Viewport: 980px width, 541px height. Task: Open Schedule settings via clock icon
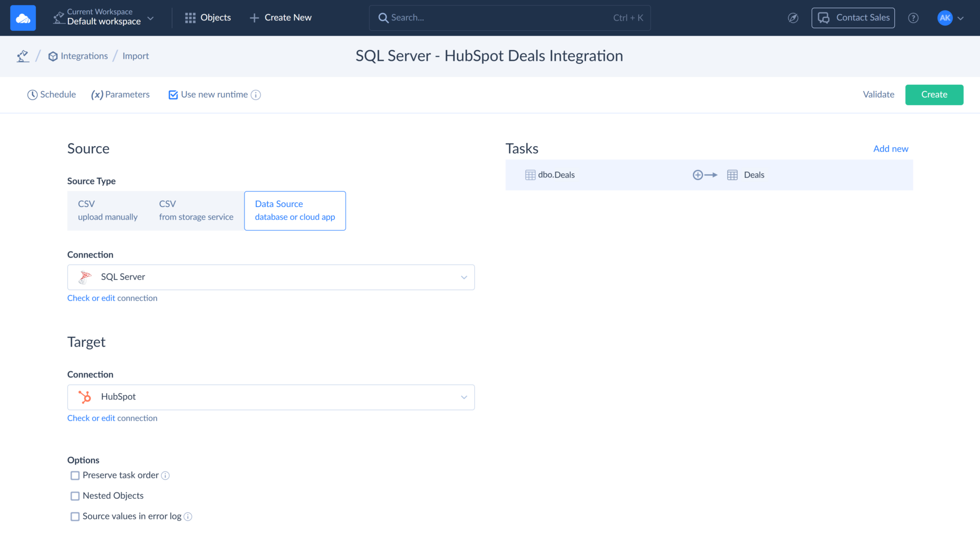(32, 95)
